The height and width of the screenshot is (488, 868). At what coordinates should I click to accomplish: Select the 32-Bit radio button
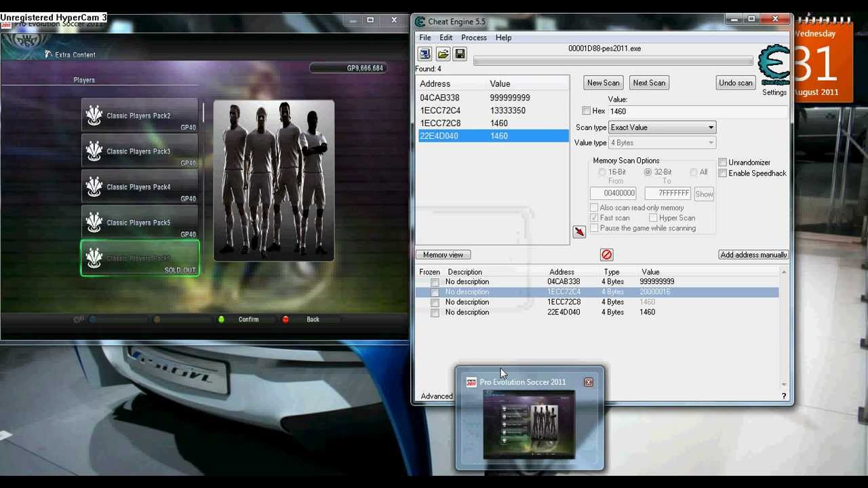click(648, 172)
